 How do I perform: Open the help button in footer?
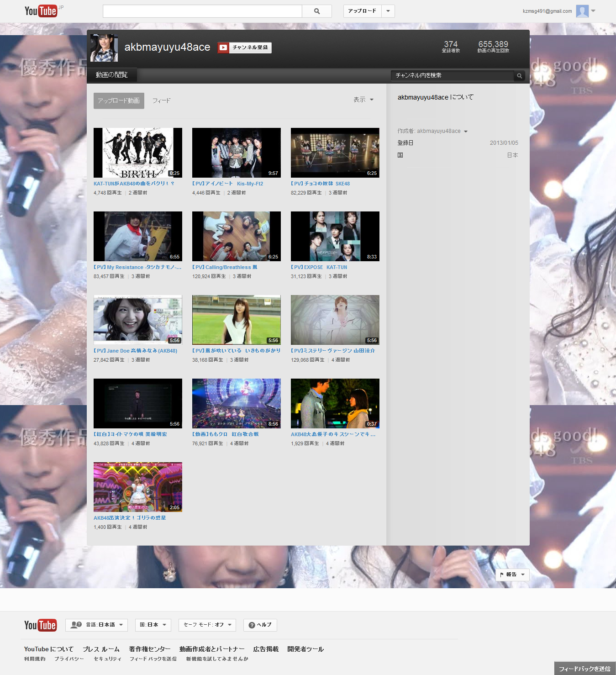(260, 625)
